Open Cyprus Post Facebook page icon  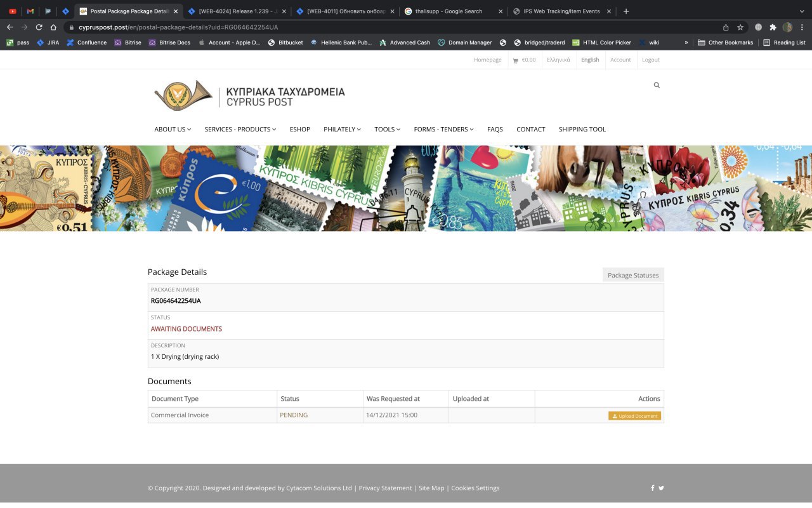coord(652,488)
